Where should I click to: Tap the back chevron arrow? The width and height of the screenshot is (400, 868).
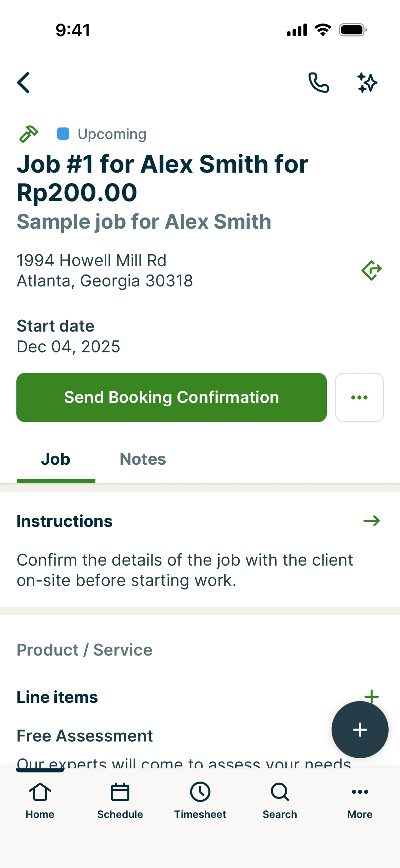[x=23, y=83]
